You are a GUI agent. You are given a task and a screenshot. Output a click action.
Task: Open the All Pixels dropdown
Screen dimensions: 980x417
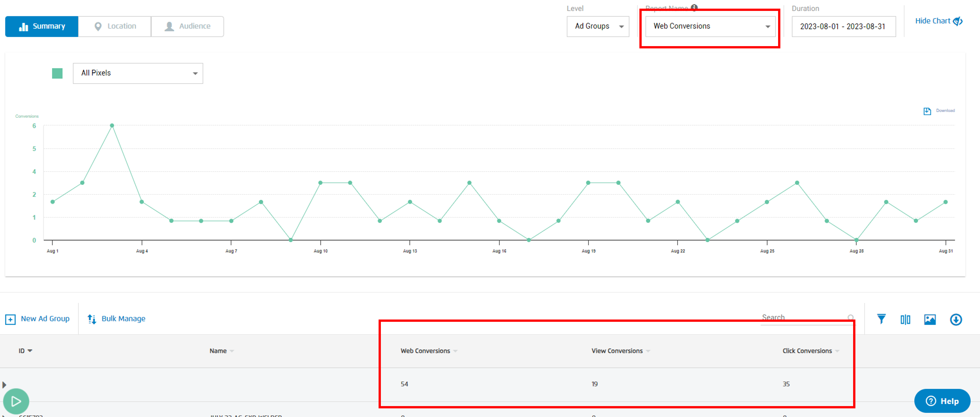coord(138,73)
